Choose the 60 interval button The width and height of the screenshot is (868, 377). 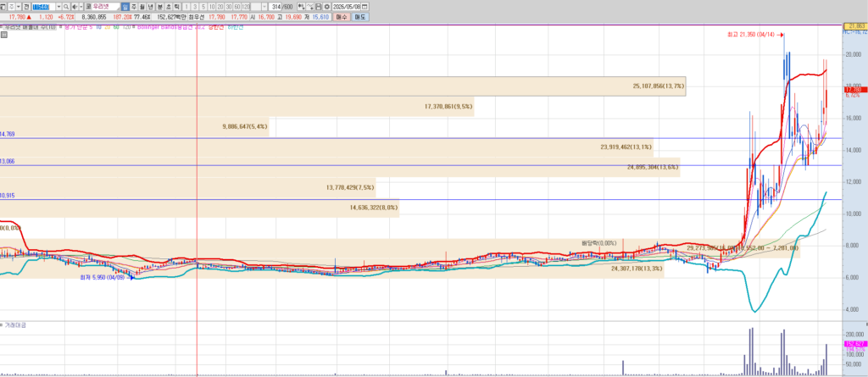[x=237, y=7]
